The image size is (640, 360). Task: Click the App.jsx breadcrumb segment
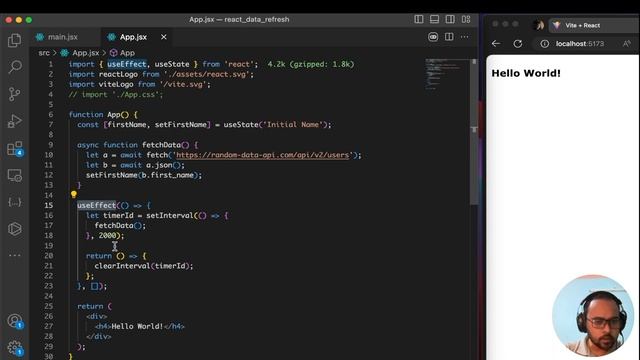[85, 53]
